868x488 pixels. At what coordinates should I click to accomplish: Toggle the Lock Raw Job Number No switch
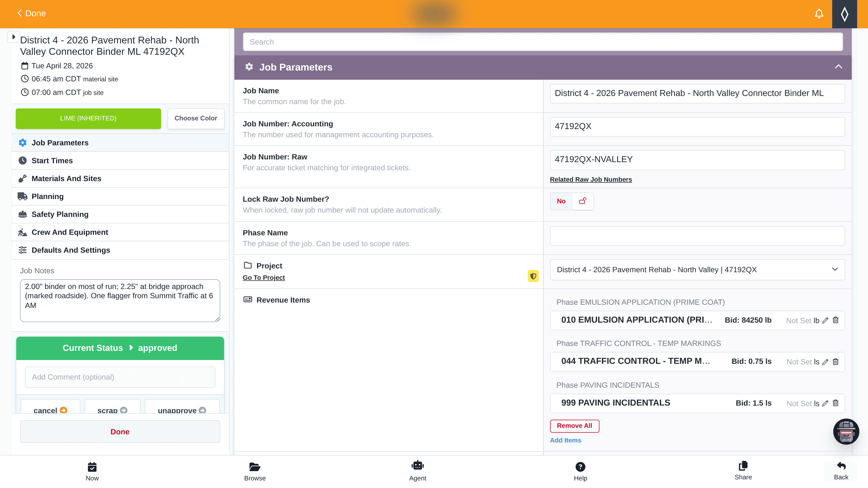[x=561, y=201]
